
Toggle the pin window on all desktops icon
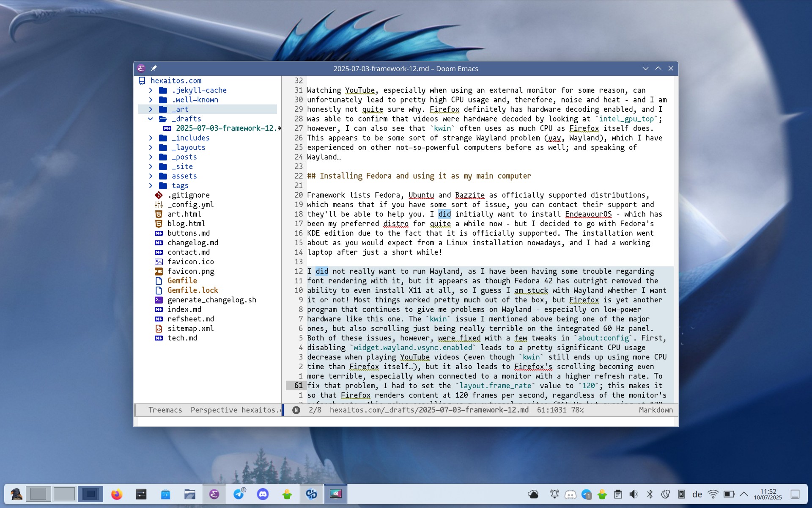pyautogui.click(x=154, y=68)
